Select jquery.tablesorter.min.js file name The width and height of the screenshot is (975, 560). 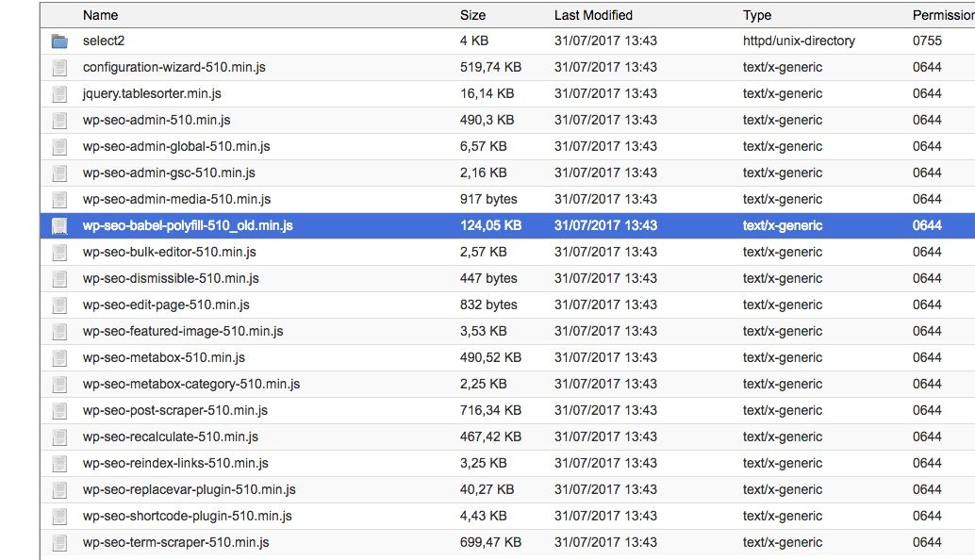152,94
